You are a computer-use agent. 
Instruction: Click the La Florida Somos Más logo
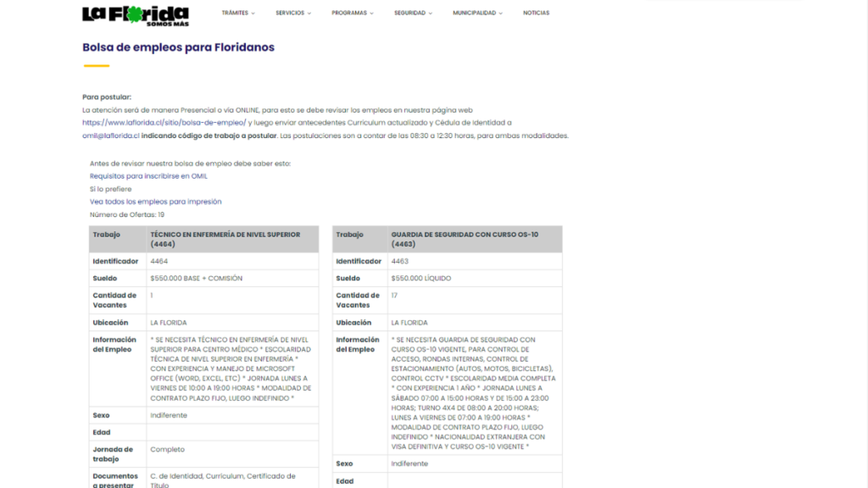coord(136,15)
